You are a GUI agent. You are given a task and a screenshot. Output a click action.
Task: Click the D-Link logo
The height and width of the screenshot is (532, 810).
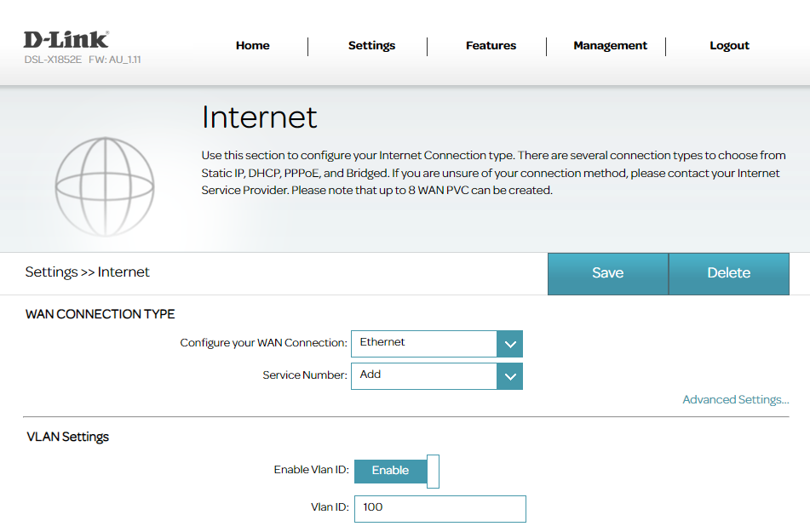tap(66, 40)
